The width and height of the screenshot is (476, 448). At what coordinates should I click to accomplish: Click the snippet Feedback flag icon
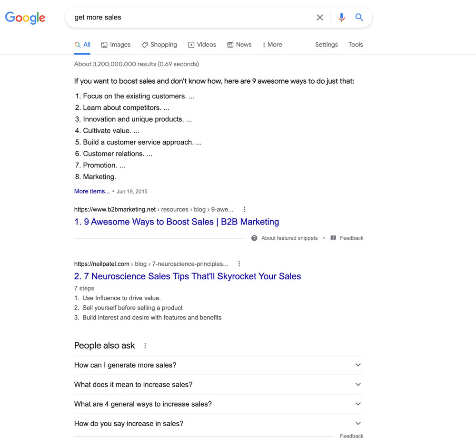333,238
